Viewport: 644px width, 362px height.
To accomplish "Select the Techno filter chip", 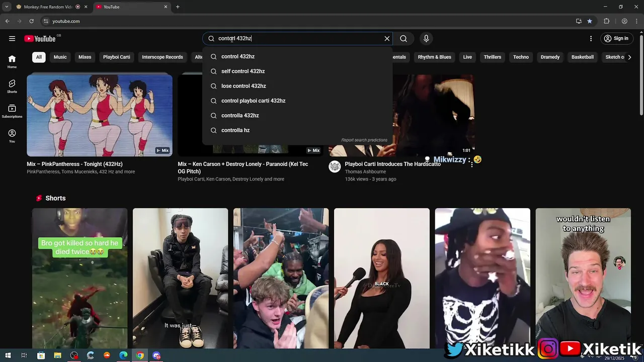I will [521, 57].
